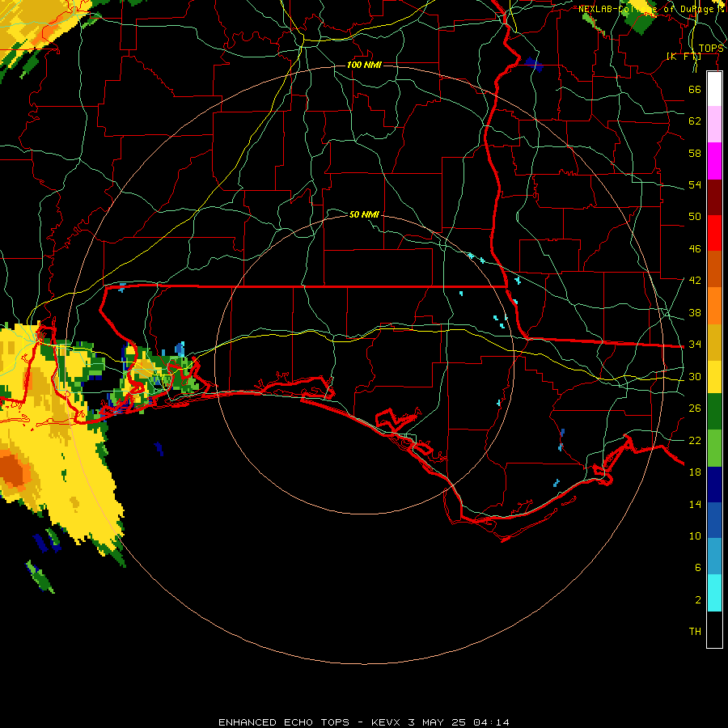Click the 6 legend value
This screenshot has width=728, height=728.
(698, 567)
